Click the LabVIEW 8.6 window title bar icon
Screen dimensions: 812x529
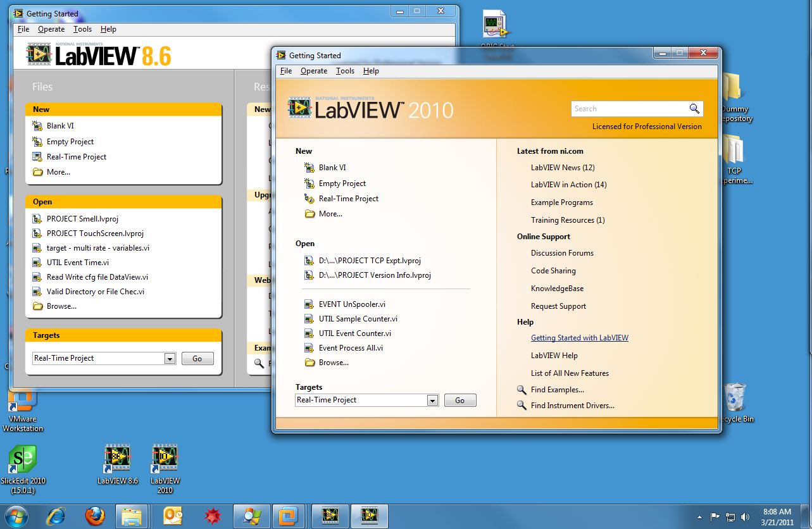[19, 13]
